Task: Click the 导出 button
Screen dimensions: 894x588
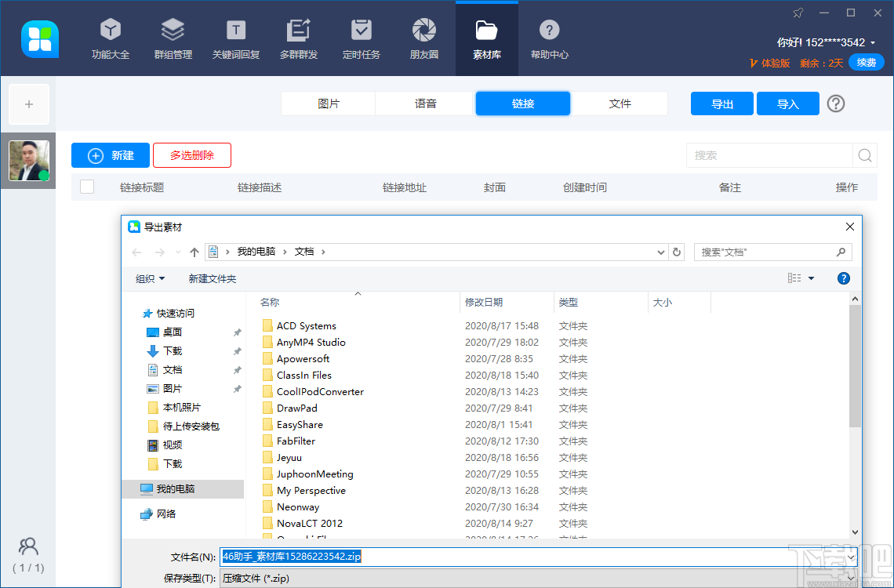Action: (x=722, y=103)
